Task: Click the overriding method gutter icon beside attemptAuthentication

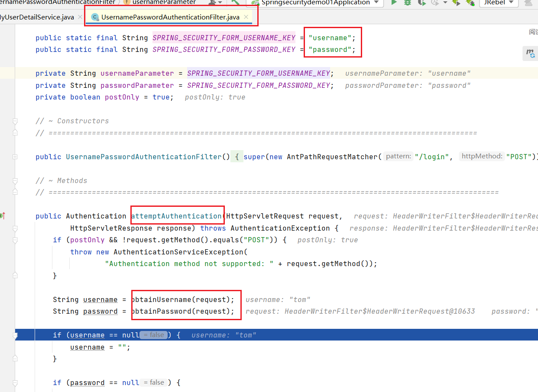Action: click(x=3, y=215)
